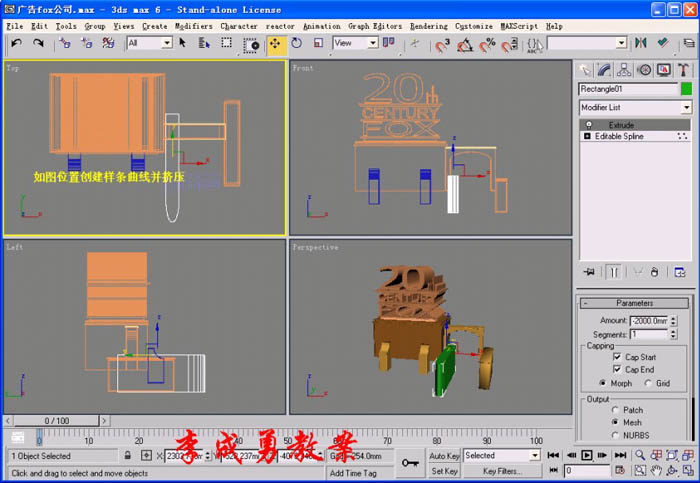Open Configure Modifier Sets icon
The height and width of the screenshot is (483, 700).
point(679,272)
